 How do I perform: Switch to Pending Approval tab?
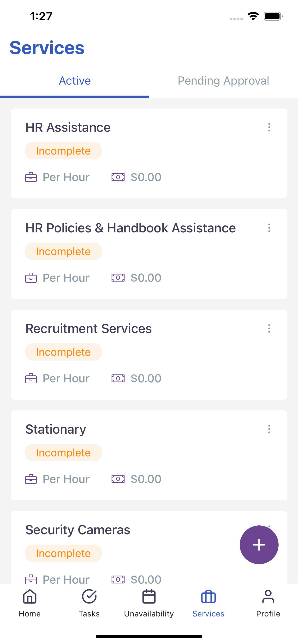[223, 81]
